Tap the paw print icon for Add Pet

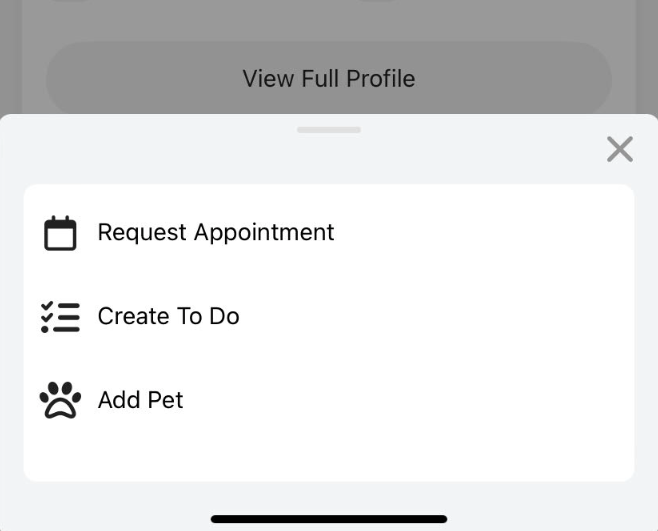click(60, 400)
